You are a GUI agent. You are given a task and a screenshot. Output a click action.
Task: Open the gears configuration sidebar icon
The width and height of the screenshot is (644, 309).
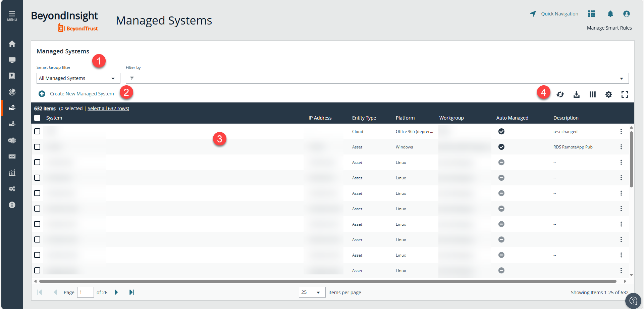(12, 189)
